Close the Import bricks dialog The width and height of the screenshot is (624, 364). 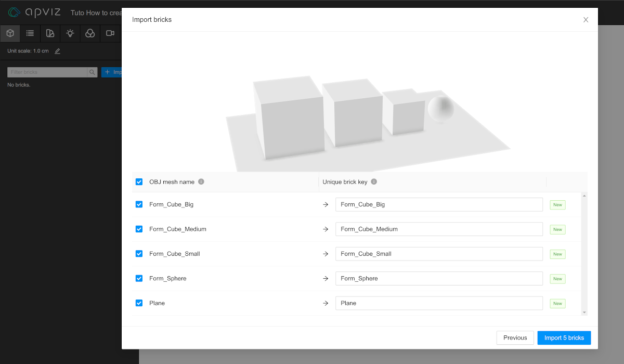586,20
